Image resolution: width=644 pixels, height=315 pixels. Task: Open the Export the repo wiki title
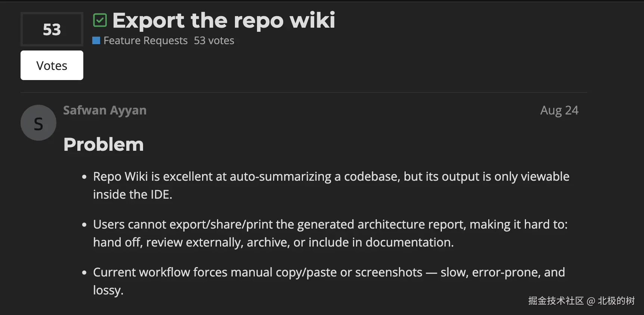(224, 20)
